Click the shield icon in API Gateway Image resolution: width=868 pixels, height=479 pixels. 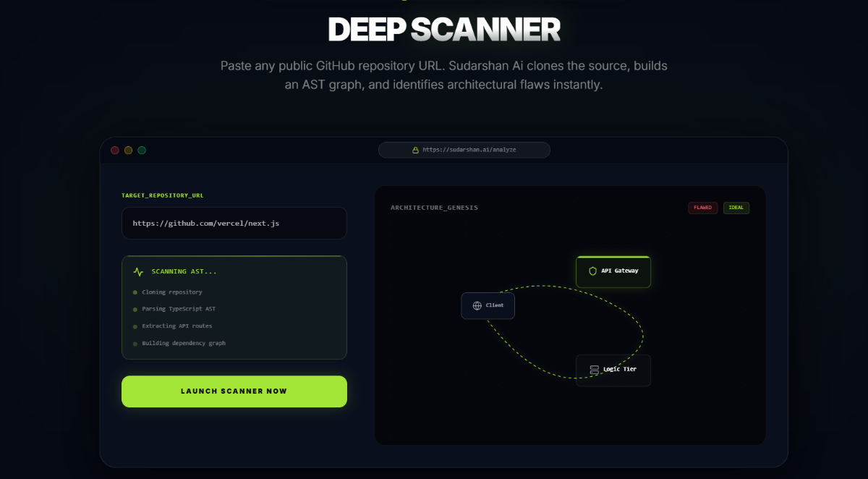tap(593, 271)
